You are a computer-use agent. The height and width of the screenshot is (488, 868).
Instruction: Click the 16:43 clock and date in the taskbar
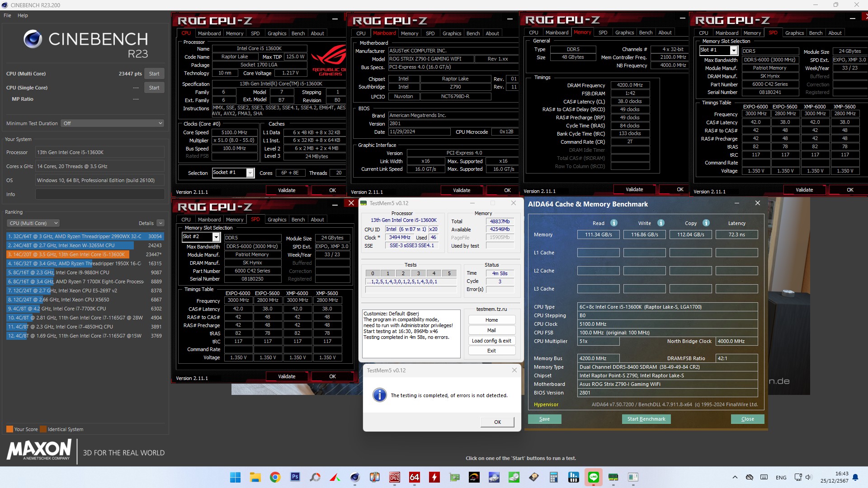(835, 477)
